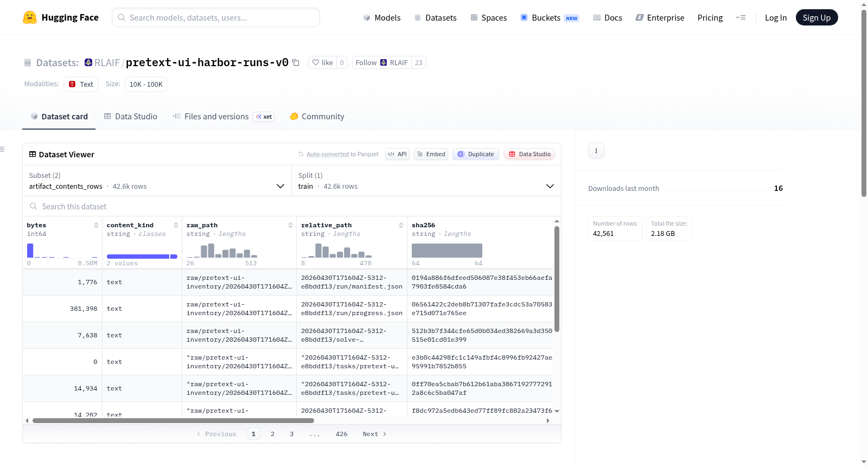Open the more navigation options menu icon
The width and height of the screenshot is (868, 467).
coord(741,17)
